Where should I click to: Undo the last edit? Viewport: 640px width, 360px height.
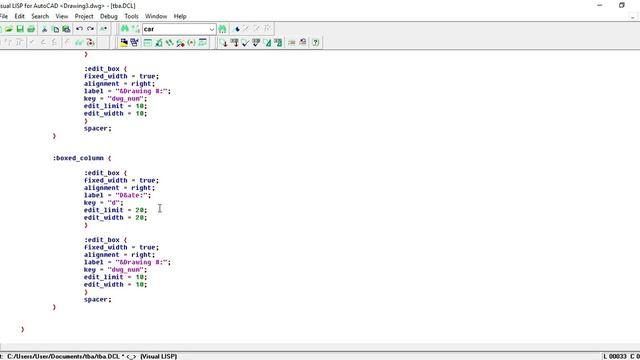pyautogui.click(x=79, y=29)
